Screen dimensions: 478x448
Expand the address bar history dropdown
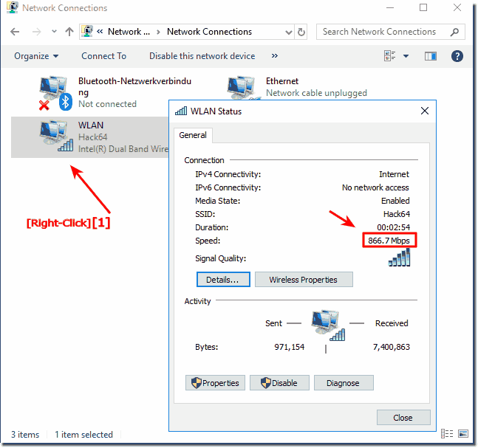coord(288,32)
